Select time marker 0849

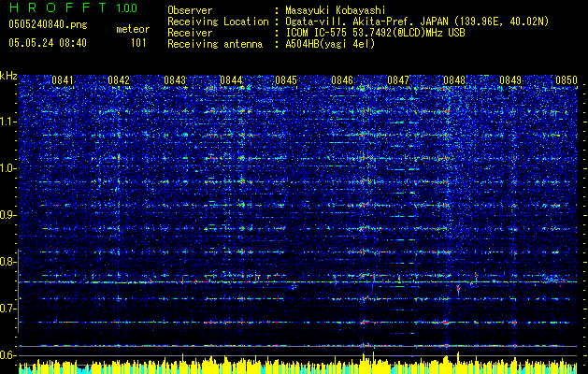coord(510,80)
